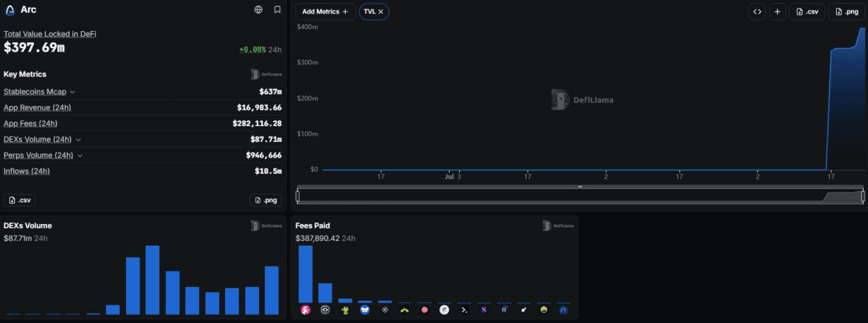Select the pink blob protocol icon
The width and height of the screenshot is (868, 323).
425,310
